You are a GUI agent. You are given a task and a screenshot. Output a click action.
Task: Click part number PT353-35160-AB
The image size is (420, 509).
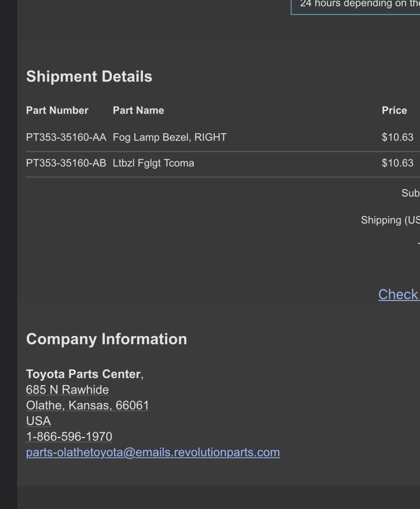(66, 163)
